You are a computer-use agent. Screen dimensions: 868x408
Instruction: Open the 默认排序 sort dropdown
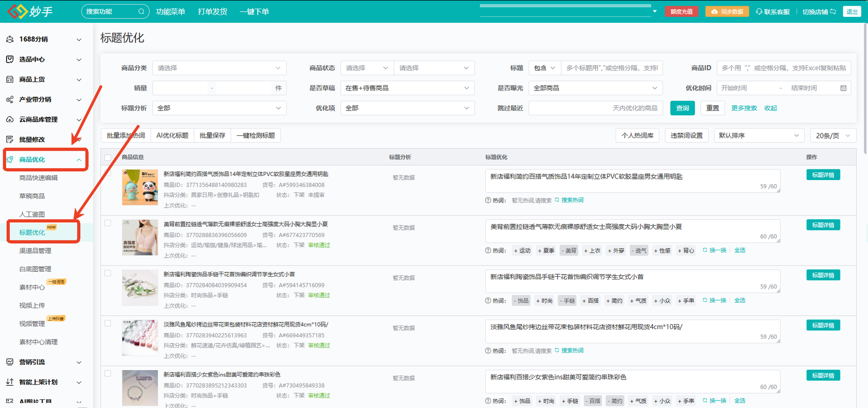point(759,136)
